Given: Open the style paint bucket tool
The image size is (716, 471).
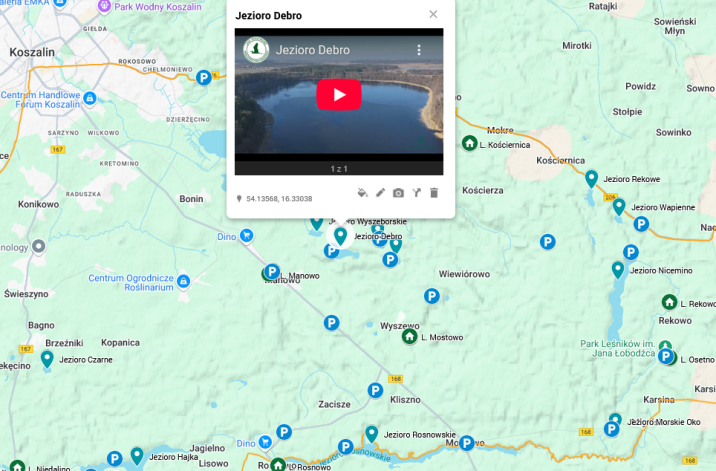Looking at the screenshot, I should point(363,193).
